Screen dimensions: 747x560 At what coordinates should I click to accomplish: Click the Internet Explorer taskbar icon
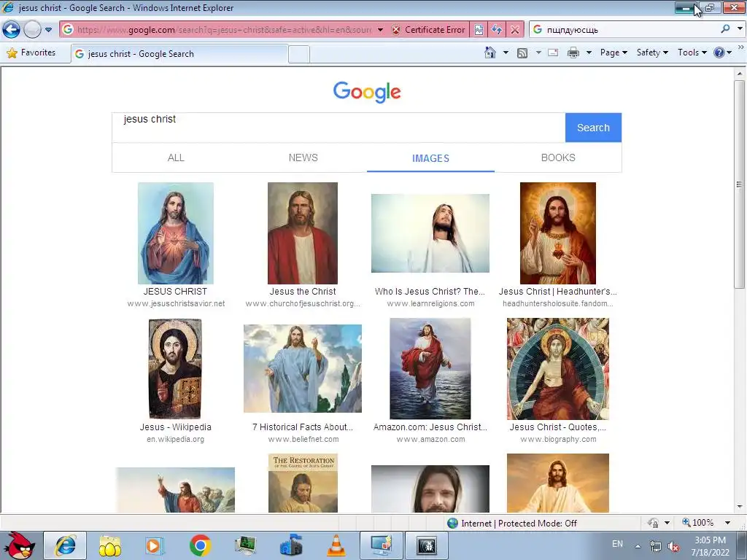point(65,545)
